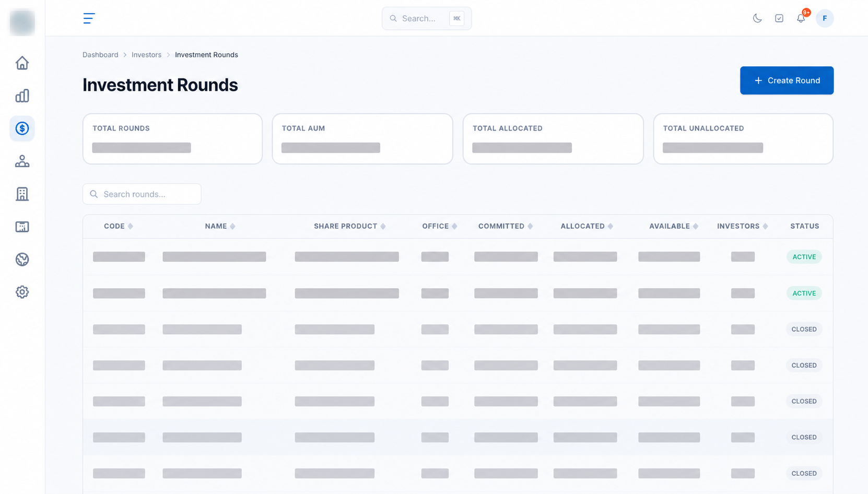Open the bar chart analytics icon
The height and width of the screenshot is (494, 868).
(22, 96)
